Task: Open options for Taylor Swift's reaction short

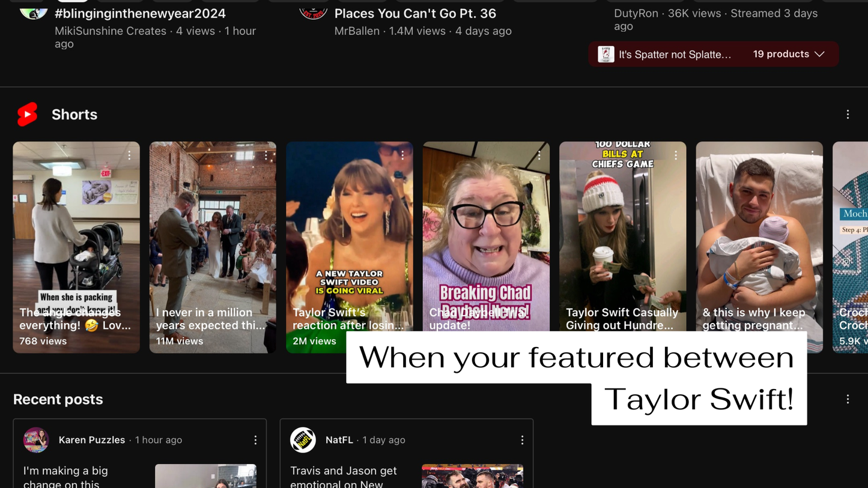Action: point(402,155)
